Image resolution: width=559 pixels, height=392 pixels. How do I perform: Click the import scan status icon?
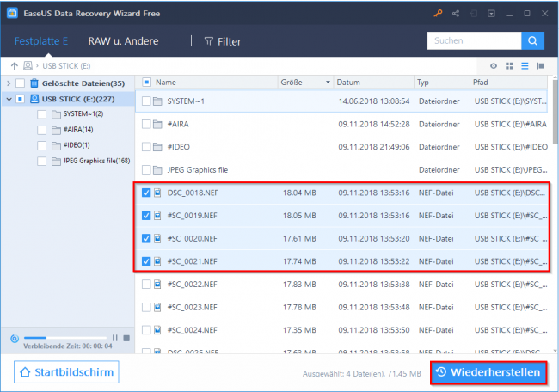(474, 14)
